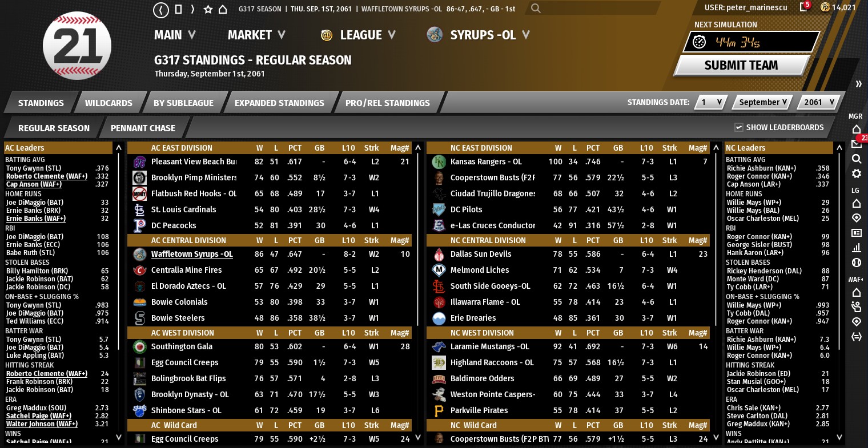The image size is (868, 448).
Task: Click the Waffletown Syrups team logo
Action: [x=140, y=254]
